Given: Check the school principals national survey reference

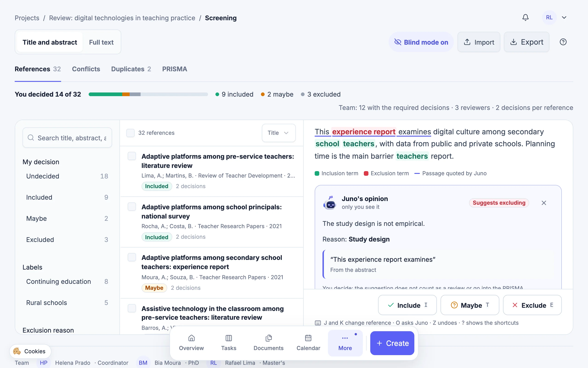Looking at the screenshot, I should pyautogui.click(x=132, y=207).
